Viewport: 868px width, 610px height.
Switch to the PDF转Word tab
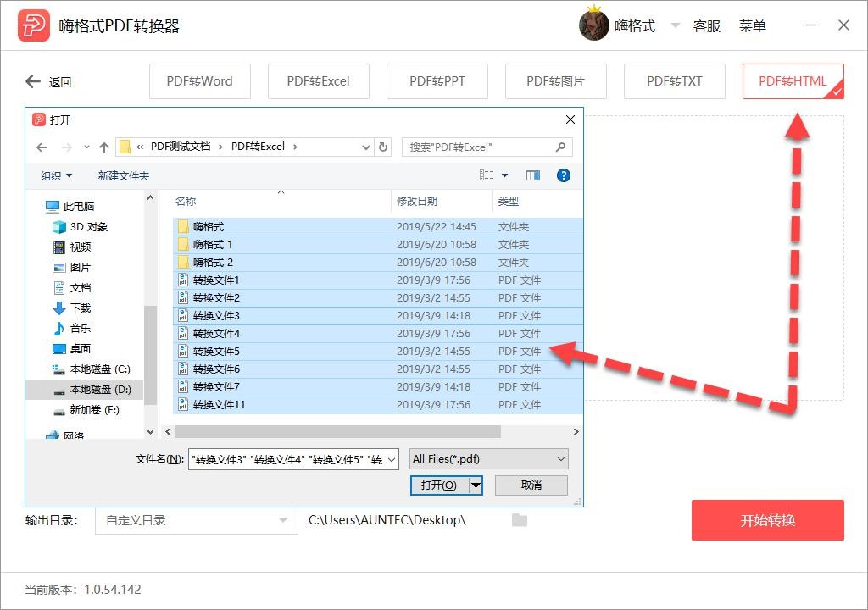pyautogui.click(x=200, y=81)
